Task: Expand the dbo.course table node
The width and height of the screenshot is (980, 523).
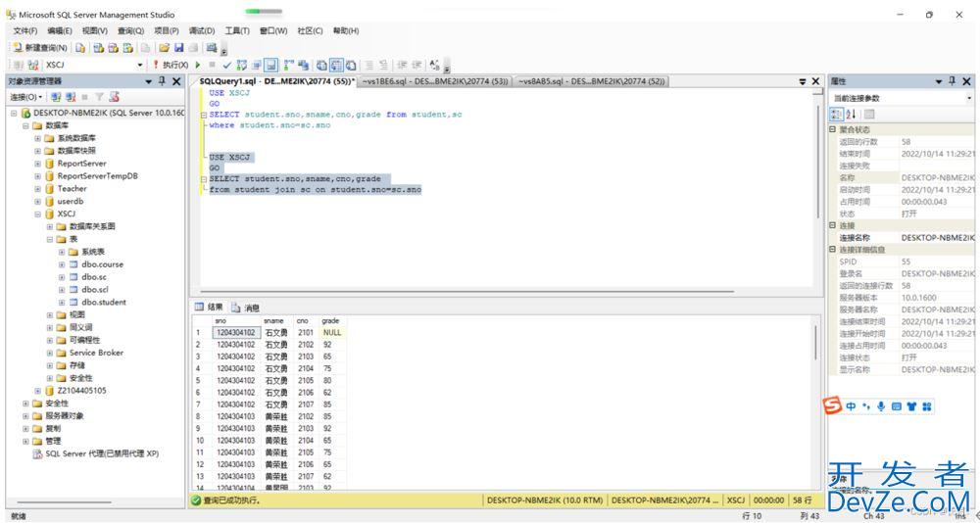Action: coord(62,265)
